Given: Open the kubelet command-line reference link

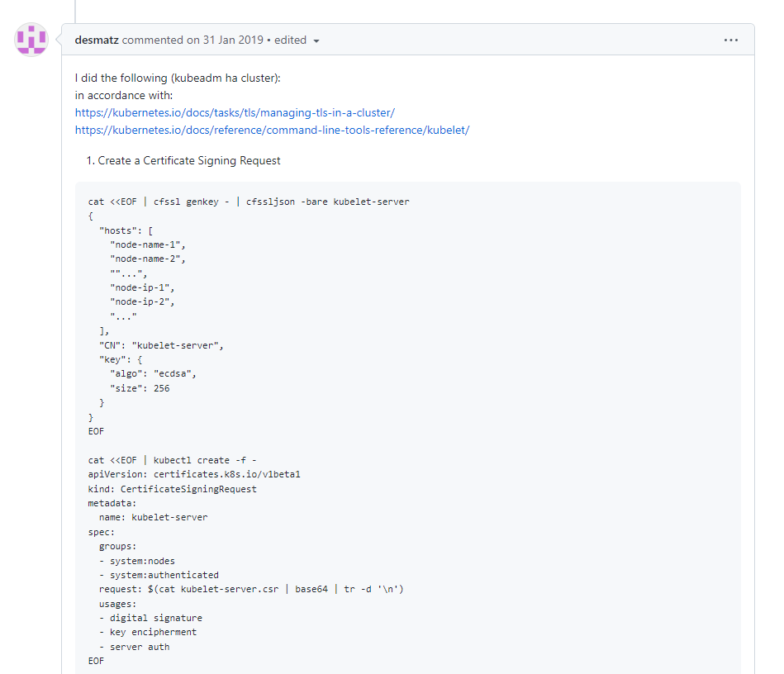Looking at the screenshot, I should click(x=272, y=130).
